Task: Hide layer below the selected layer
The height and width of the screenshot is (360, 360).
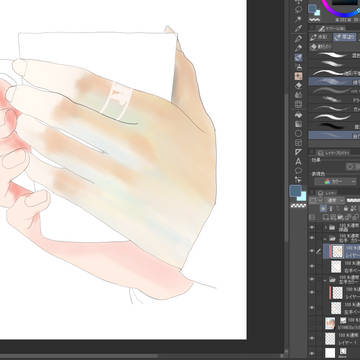Action: pos(312,266)
